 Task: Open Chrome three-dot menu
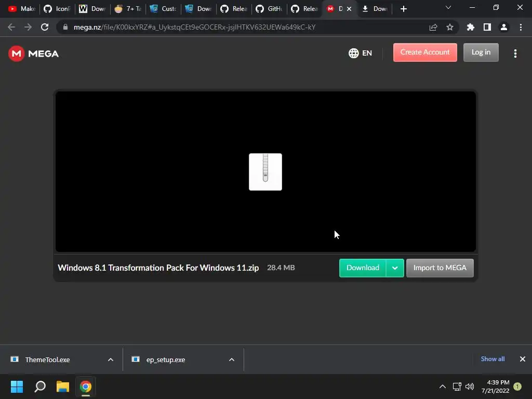coord(521,27)
